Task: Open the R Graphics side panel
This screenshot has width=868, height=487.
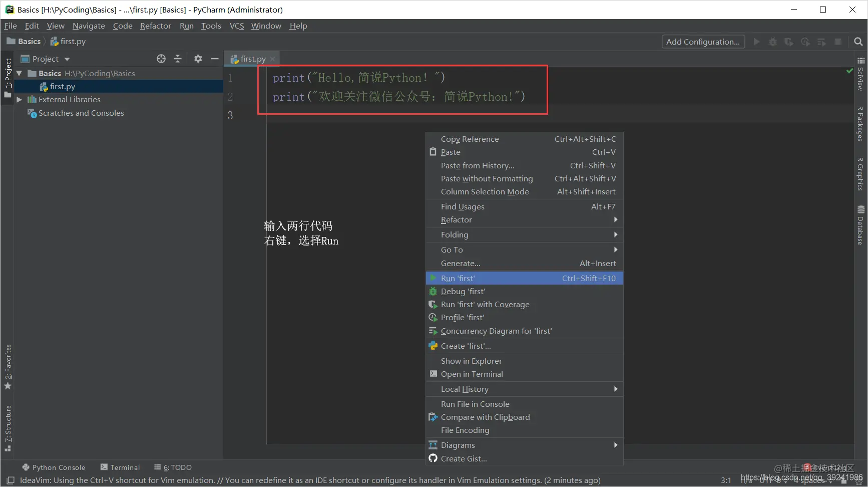Action: click(x=860, y=174)
